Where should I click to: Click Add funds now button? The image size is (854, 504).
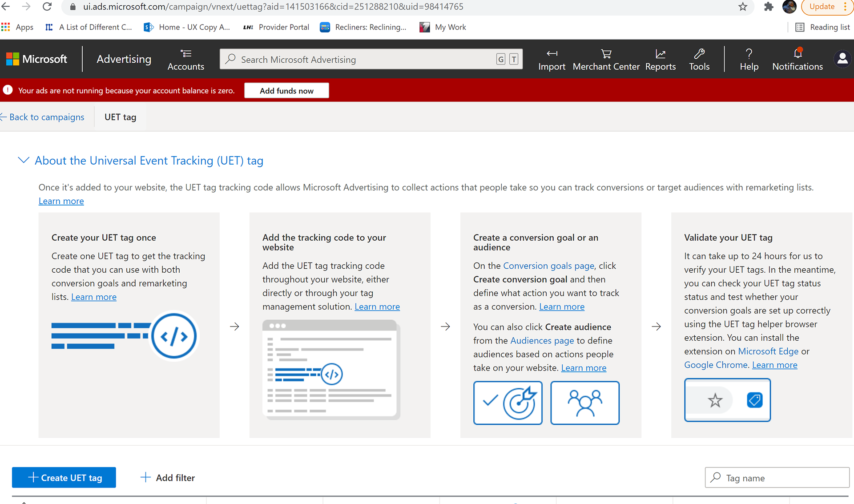coord(286,90)
